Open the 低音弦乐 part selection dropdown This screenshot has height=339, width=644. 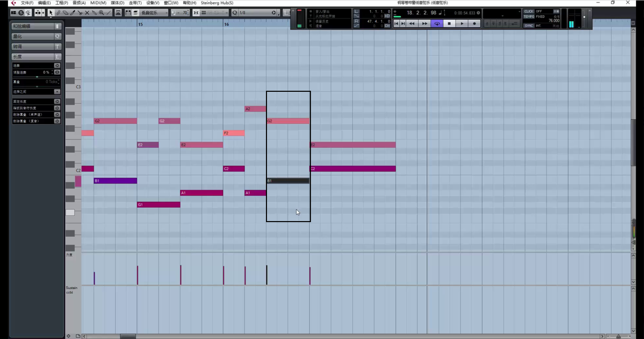tap(154, 13)
